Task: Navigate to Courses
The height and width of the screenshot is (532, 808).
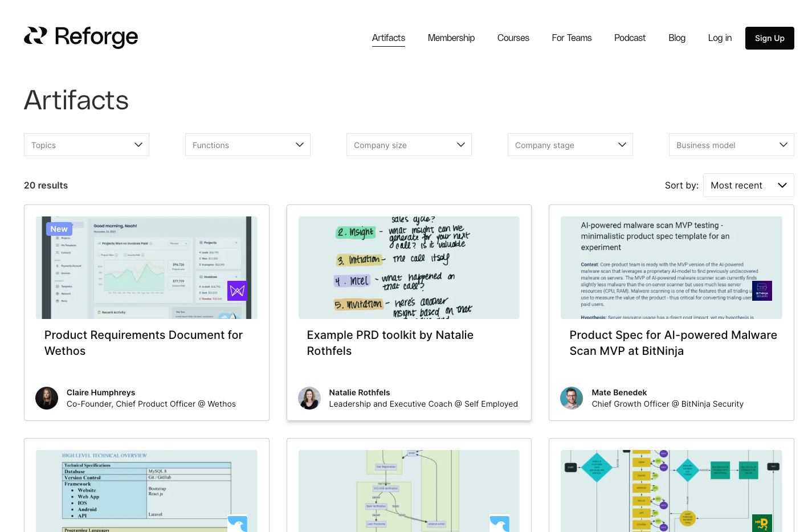Action: [513, 38]
